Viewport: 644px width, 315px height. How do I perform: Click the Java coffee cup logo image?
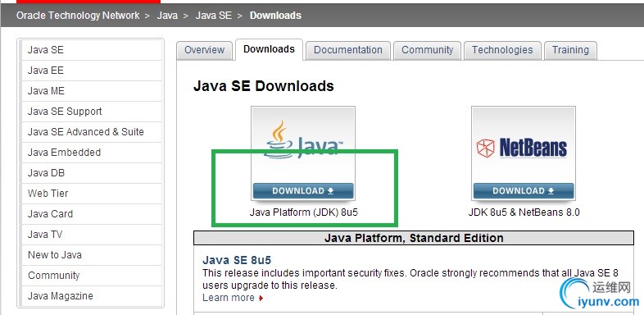click(x=303, y=139)
